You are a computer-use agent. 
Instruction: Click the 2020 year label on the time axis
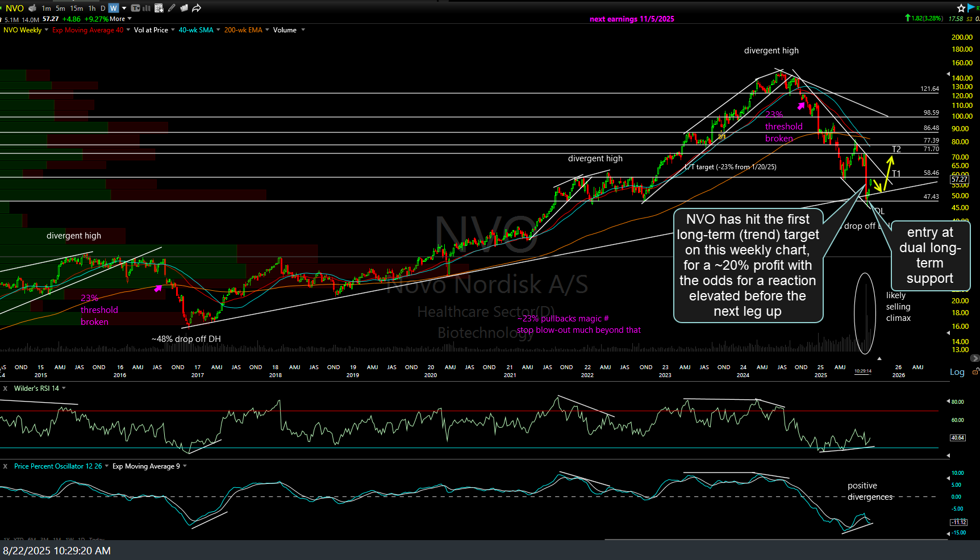tap(431, 375)
